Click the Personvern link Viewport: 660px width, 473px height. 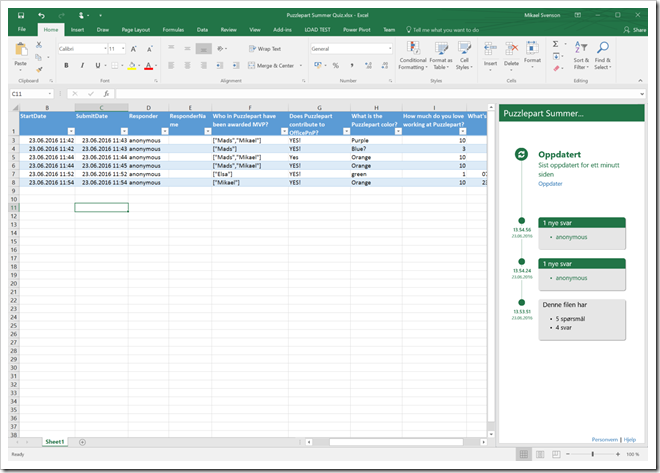605,439
